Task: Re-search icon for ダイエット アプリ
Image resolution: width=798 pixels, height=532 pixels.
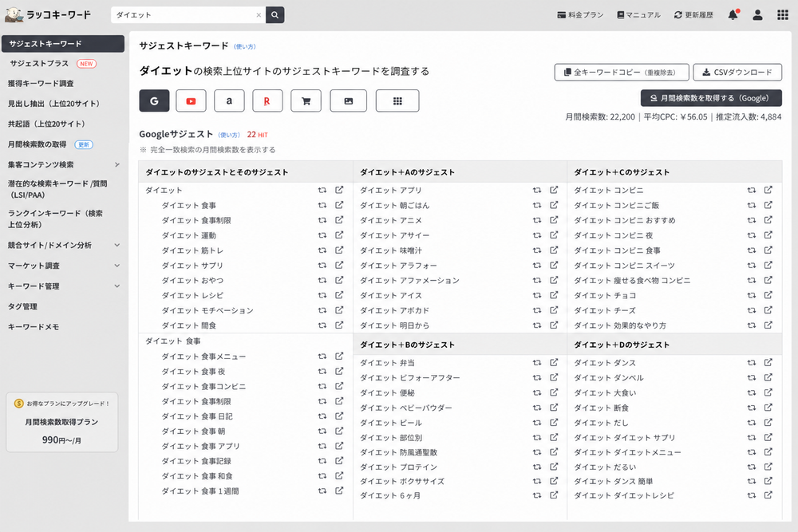Action: 537,190
